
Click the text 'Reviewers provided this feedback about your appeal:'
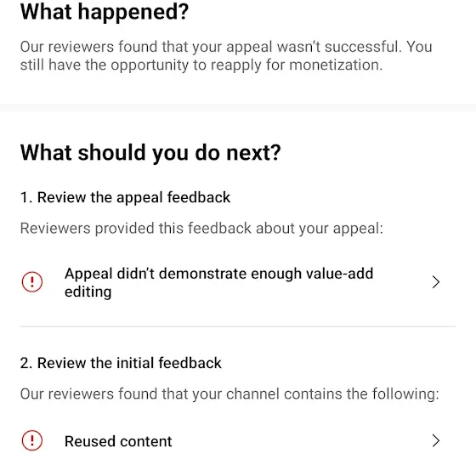click(x=201, y=229)
